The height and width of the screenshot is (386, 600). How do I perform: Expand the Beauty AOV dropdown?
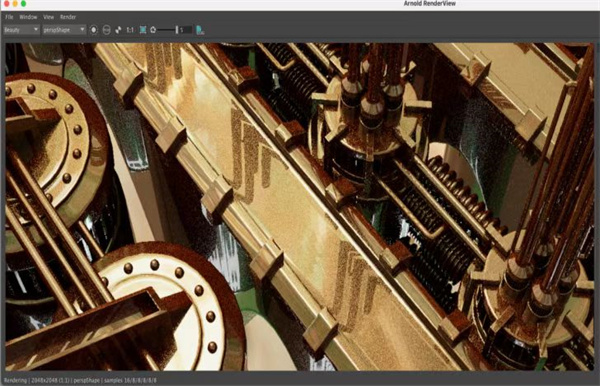21,29
